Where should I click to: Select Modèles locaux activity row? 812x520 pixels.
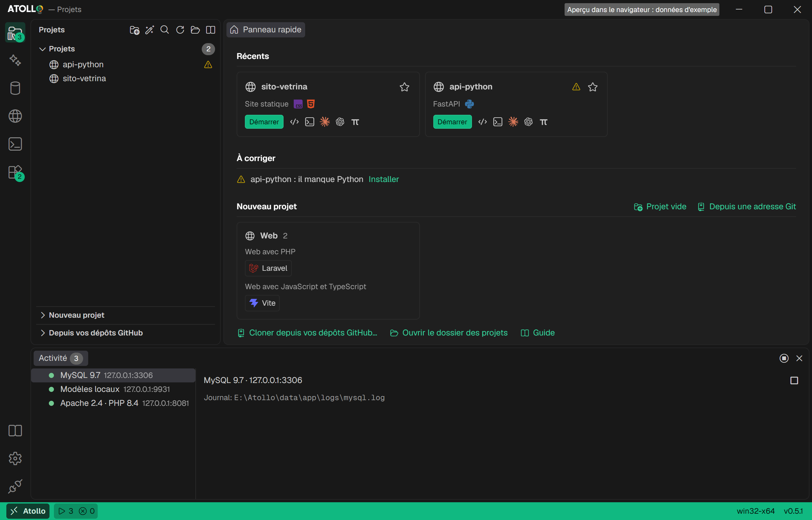[113, 389]
